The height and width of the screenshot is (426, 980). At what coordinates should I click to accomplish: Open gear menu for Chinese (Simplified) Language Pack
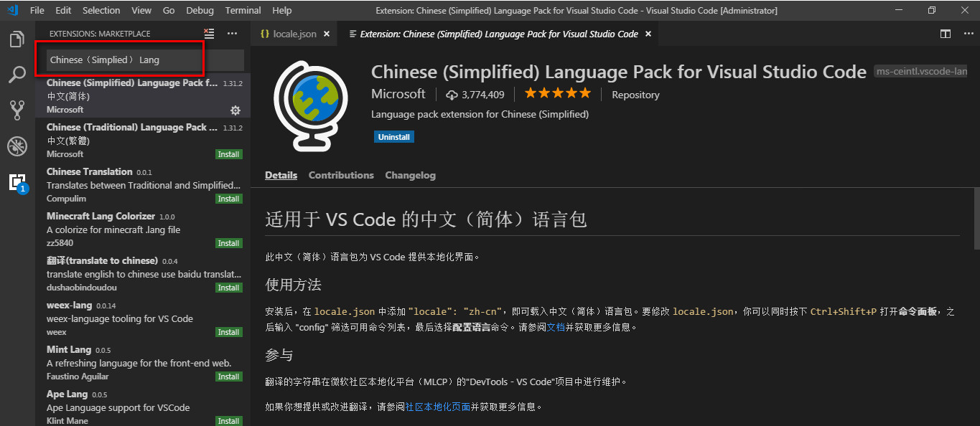pos(235,110)
